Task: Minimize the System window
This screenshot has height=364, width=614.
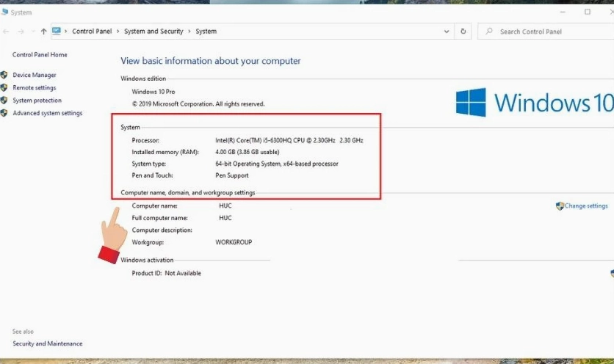Action: tap(563, 12)
